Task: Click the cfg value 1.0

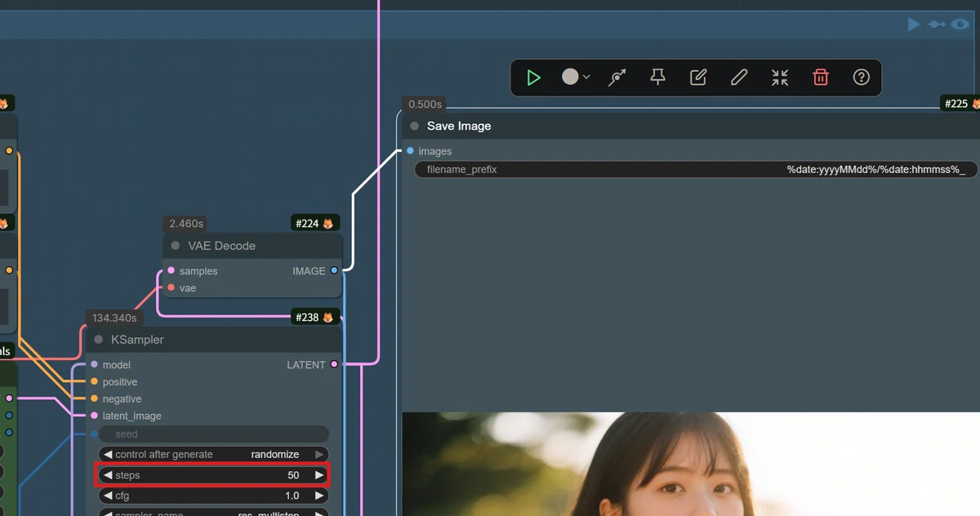Action: (292, 496)
